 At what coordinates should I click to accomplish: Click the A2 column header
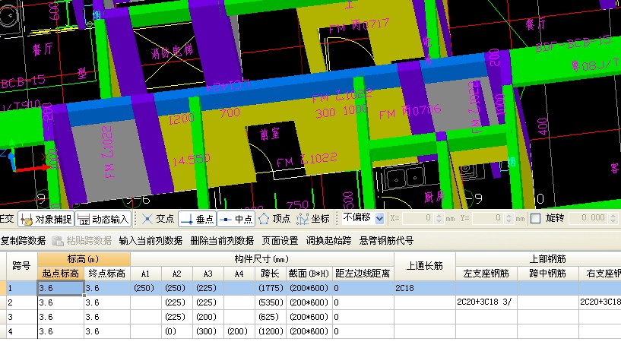(x=176, y=274)
